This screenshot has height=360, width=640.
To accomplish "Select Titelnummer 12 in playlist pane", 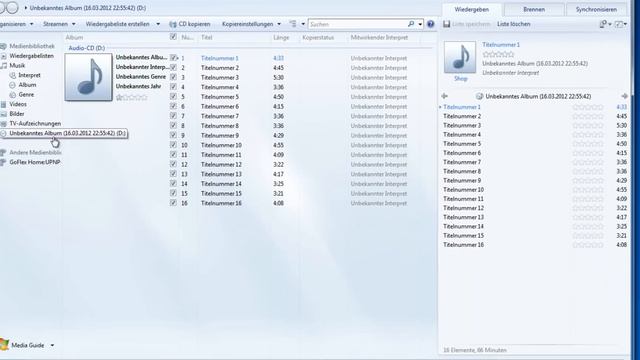I will (x=463, y=208).
